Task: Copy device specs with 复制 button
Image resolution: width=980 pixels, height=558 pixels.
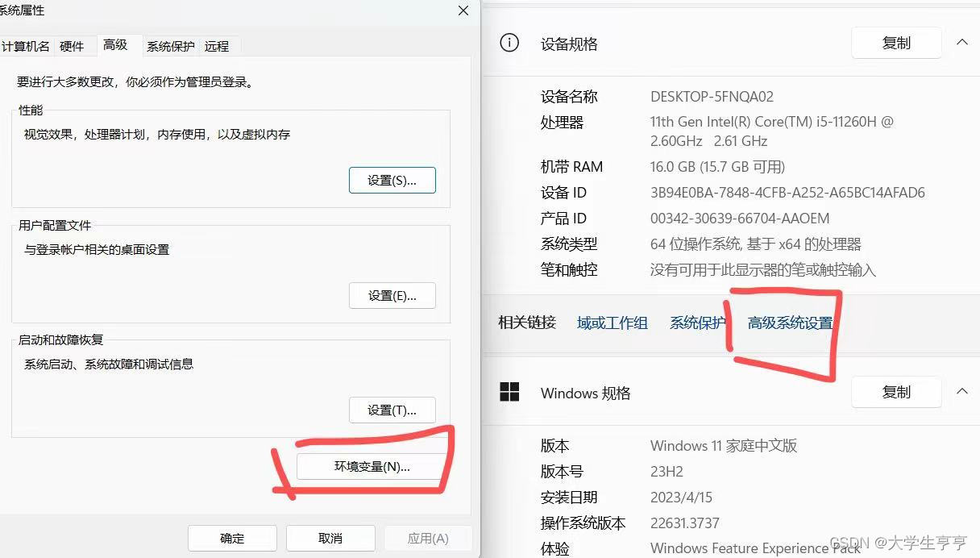Action: [x=896, y=43]
